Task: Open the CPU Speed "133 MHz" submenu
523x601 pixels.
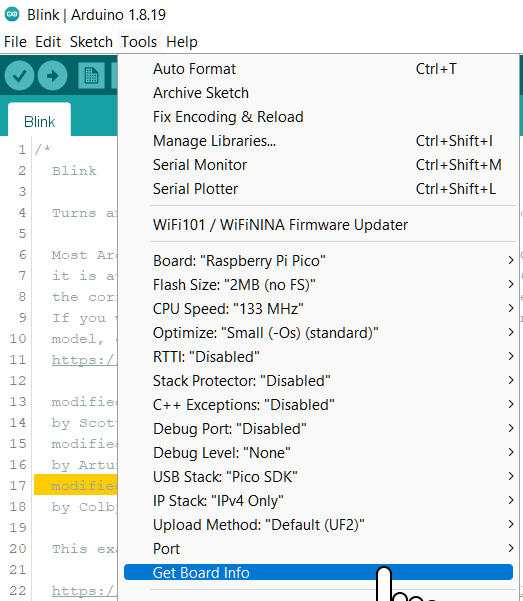Action: coord(318,309)
